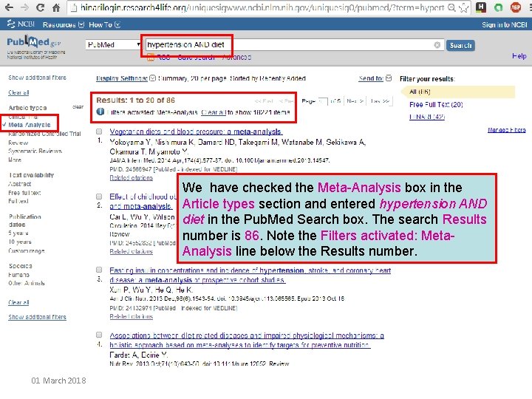The height and width of the screenshot is (399, 532).
Task: Select the 10 years publication date filter
Action: tap(20, 242)
